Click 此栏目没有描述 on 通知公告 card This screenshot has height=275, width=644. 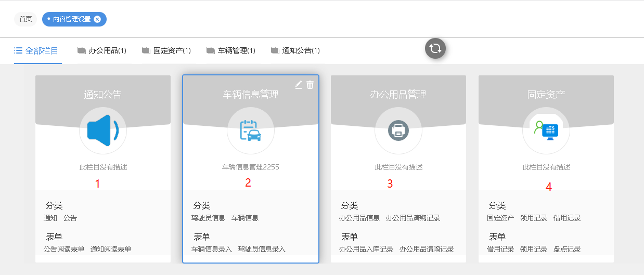(103, 167)
